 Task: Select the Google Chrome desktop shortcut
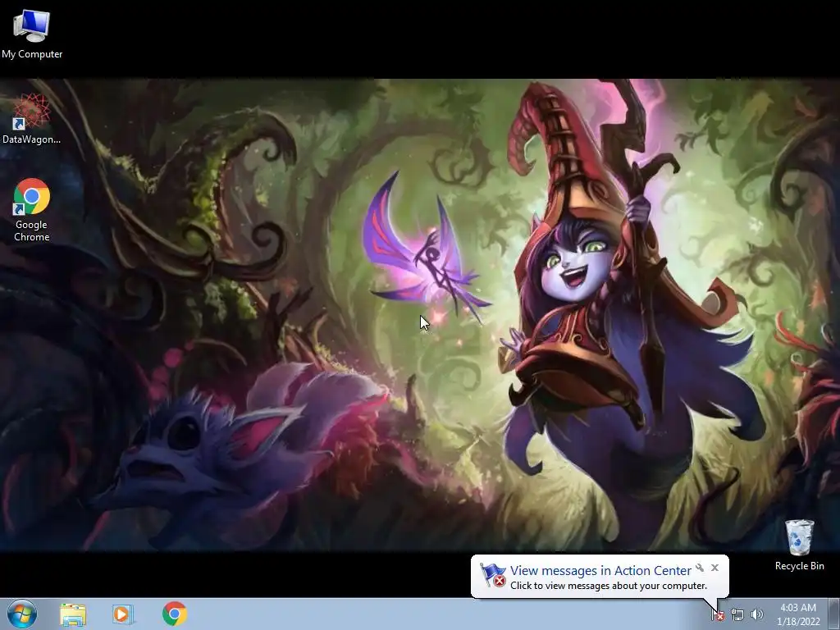pos(32,210)
